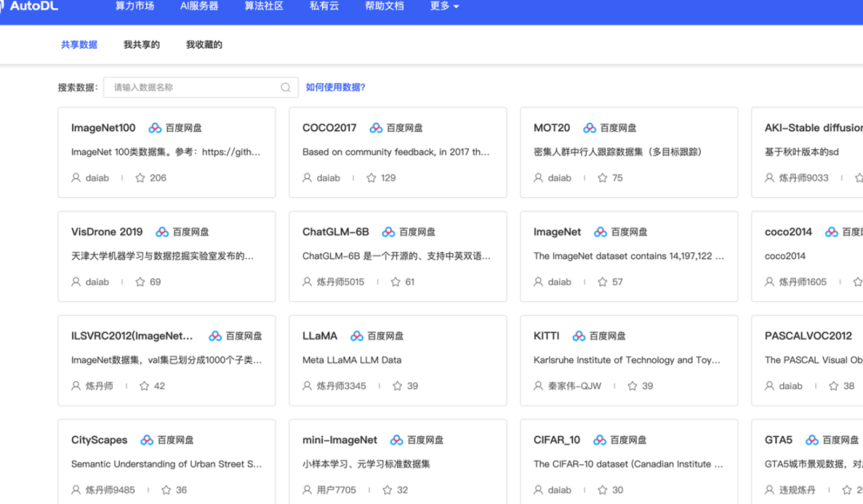Expand the 更多 dropdown in navigation bar
The width and height of the screenshot is (863, 504).
[x=444, y=6]
